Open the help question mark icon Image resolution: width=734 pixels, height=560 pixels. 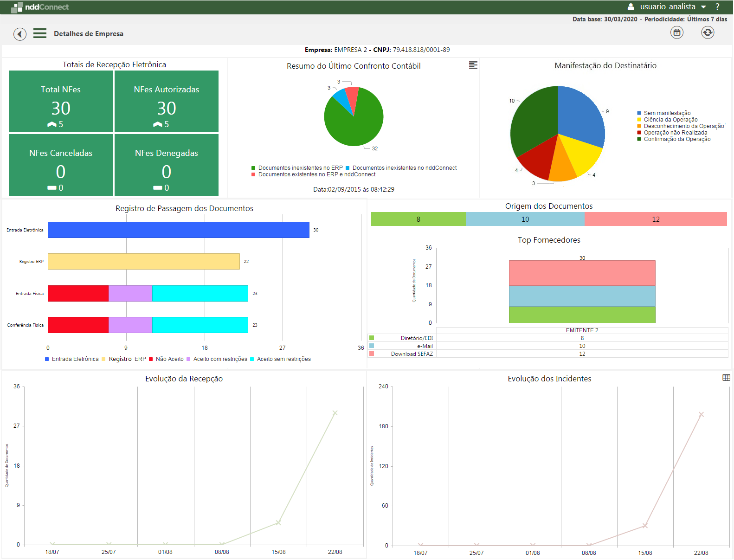click(717, 7)
